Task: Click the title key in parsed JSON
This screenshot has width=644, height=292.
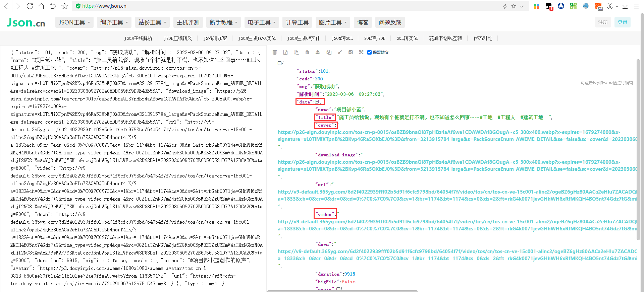Action: point(325,117)
